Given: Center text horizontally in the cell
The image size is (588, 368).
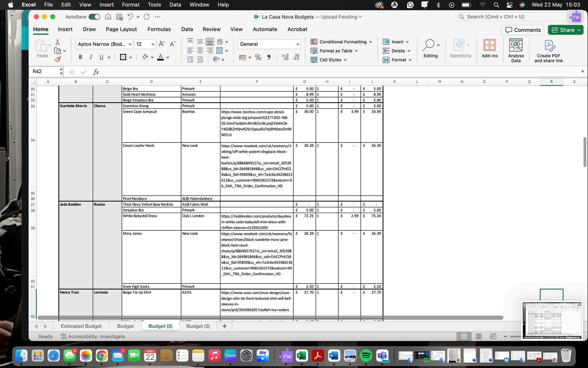Looking at the screenshot, I should [200, 50].
